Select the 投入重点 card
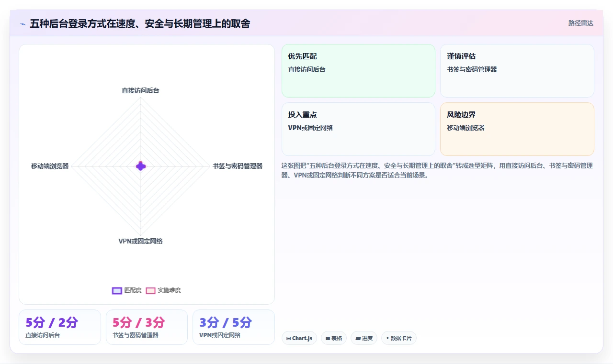Viewport: 613px width, 364px height. tap(358, 129)
